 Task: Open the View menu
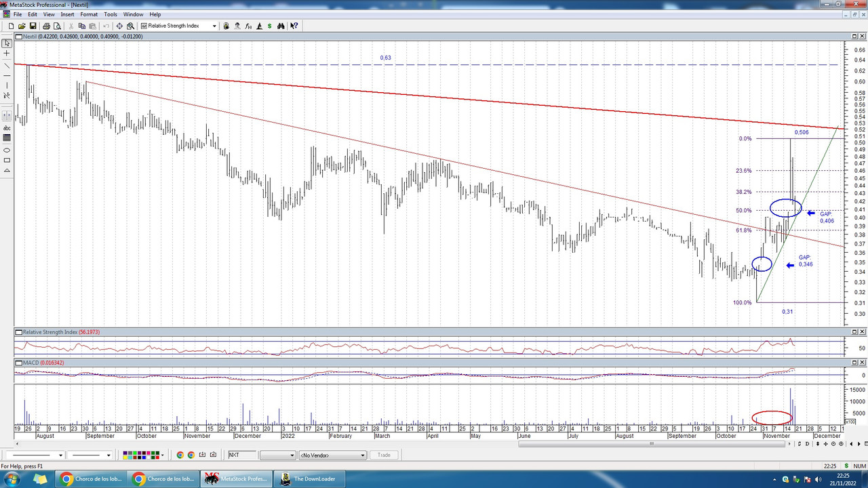click(x=49, y=14)
